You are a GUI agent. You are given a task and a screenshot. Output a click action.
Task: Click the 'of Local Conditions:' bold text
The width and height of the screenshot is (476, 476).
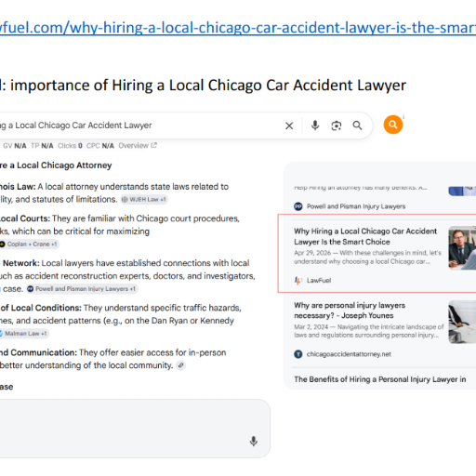41,308
